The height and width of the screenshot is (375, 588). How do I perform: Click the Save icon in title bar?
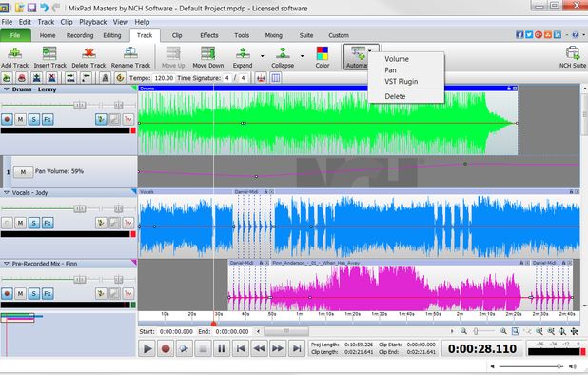tap(31, 8)
